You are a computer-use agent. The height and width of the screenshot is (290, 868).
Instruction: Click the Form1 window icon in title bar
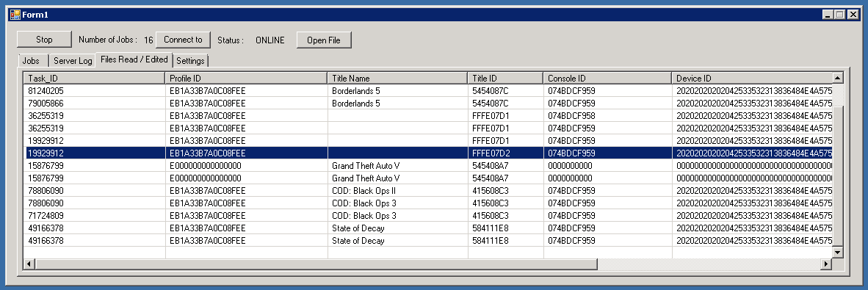point(15,15)
